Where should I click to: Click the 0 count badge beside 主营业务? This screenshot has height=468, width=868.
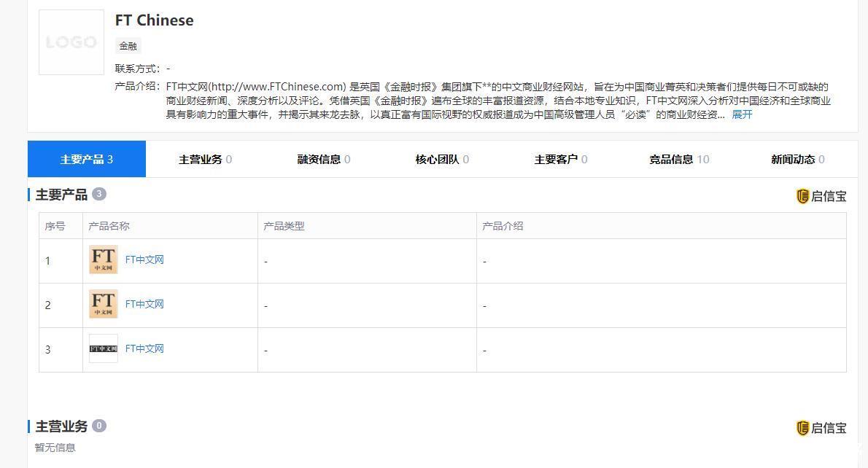click(98, 426)
